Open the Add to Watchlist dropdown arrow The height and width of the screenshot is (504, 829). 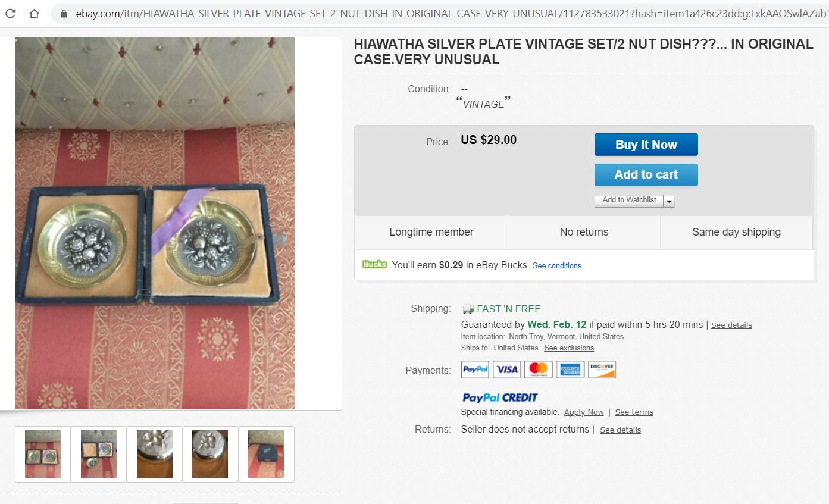tap(670, 201)
